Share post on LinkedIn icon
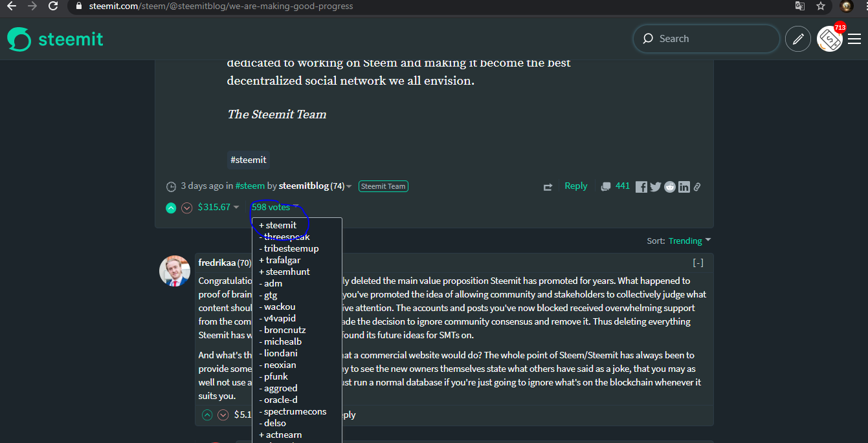The image size is (868, 443). (x=684, y=187)
